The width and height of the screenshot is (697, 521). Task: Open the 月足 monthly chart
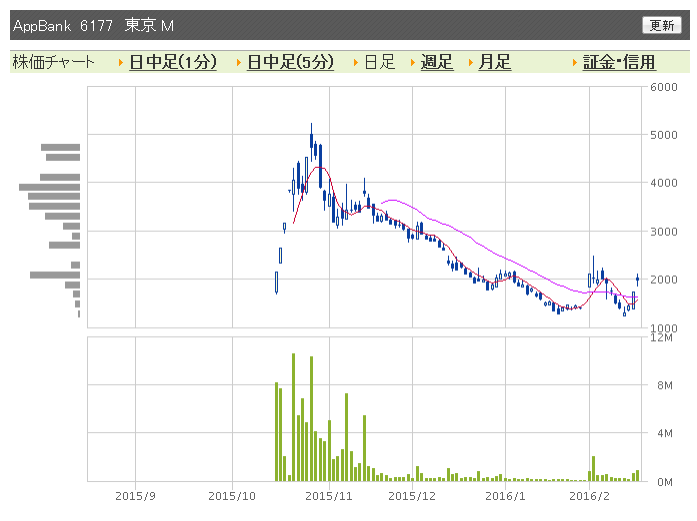pos(494,62)
